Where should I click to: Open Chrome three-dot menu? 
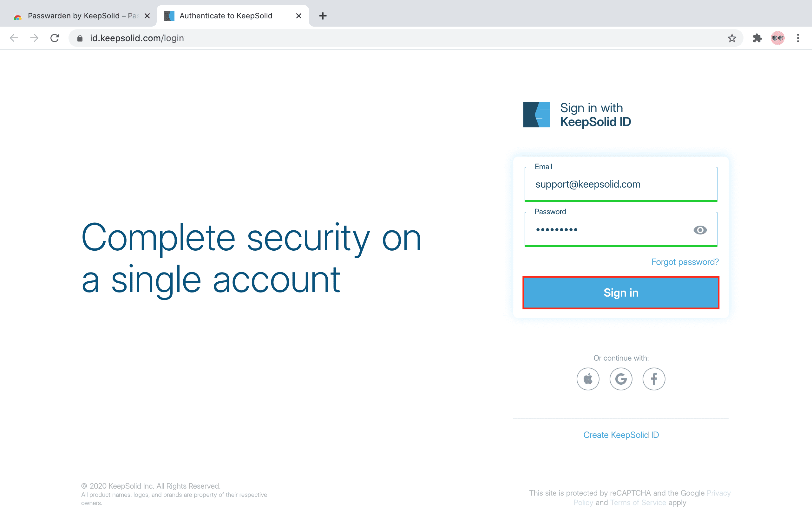point(798,38)
